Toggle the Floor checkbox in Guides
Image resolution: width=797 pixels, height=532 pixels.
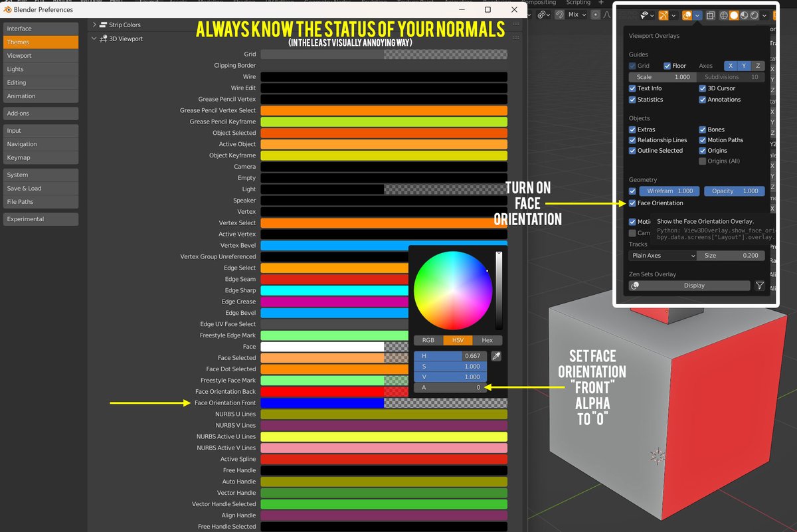pos(667,66)
